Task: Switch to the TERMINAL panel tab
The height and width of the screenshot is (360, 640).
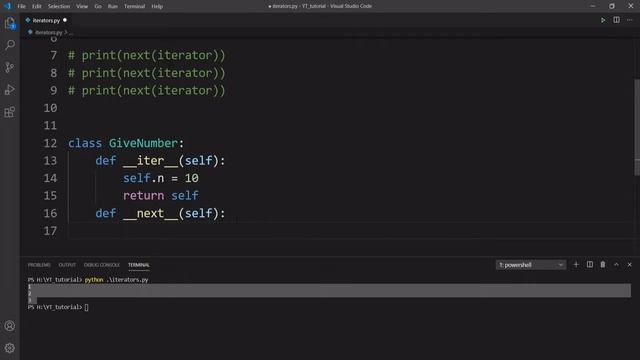Action: (139, 265)
